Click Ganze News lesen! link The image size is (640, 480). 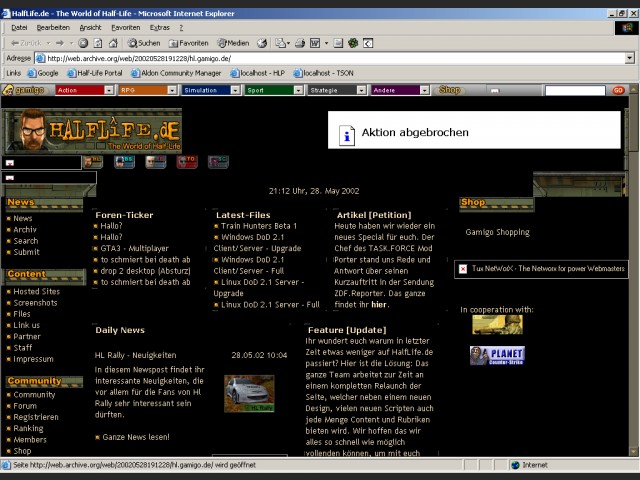coord(136,437)
